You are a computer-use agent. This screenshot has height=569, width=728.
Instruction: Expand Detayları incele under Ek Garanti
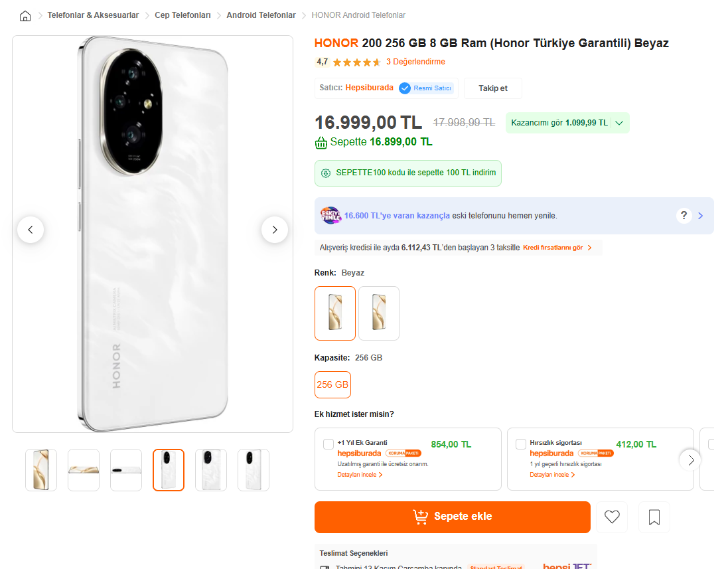360,475
